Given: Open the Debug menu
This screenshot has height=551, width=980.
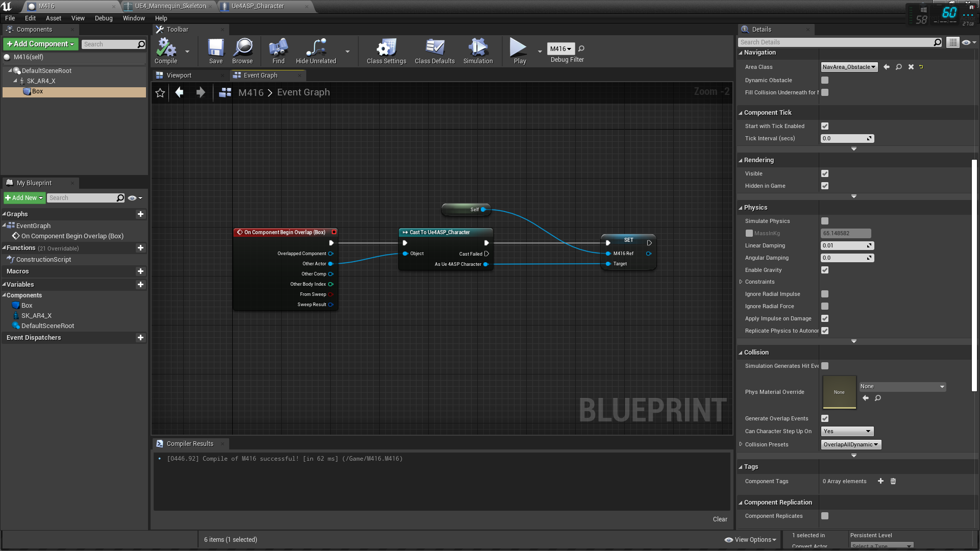Looking at the screenshot, I should 104,18.
